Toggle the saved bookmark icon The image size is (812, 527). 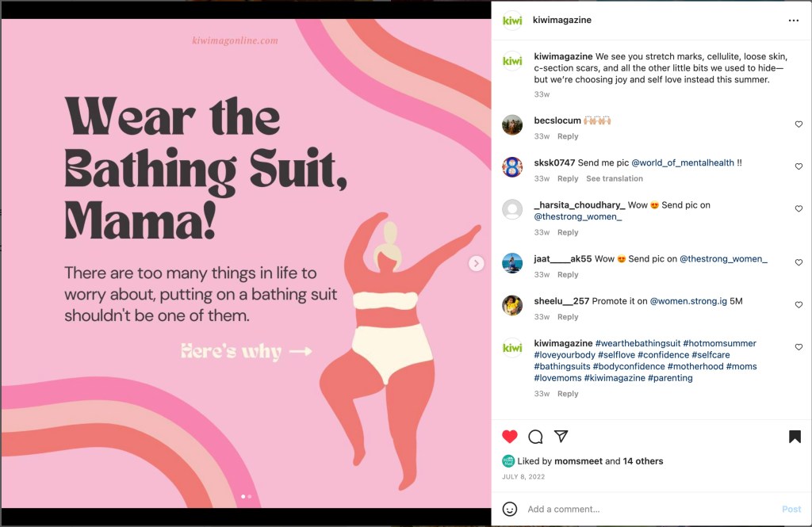pos(795,437)
